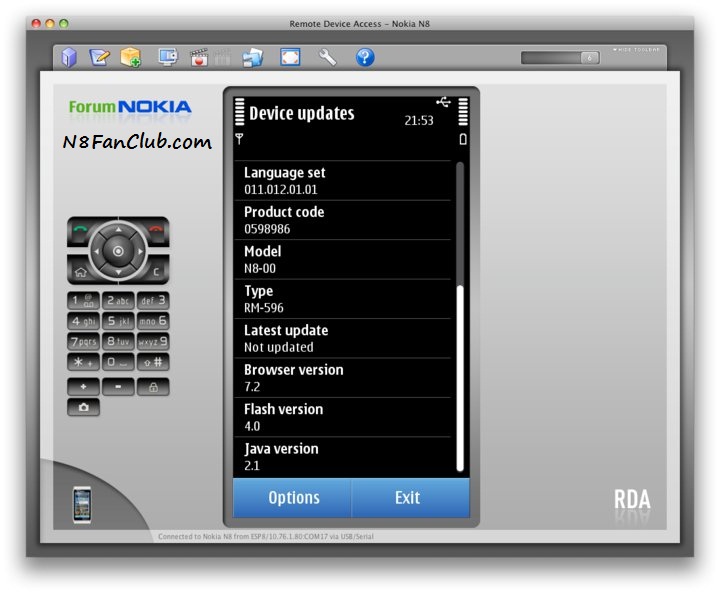Screen dimensions: 720x593
Task: Click the volume up plus key
Action: tap(83, 387)
